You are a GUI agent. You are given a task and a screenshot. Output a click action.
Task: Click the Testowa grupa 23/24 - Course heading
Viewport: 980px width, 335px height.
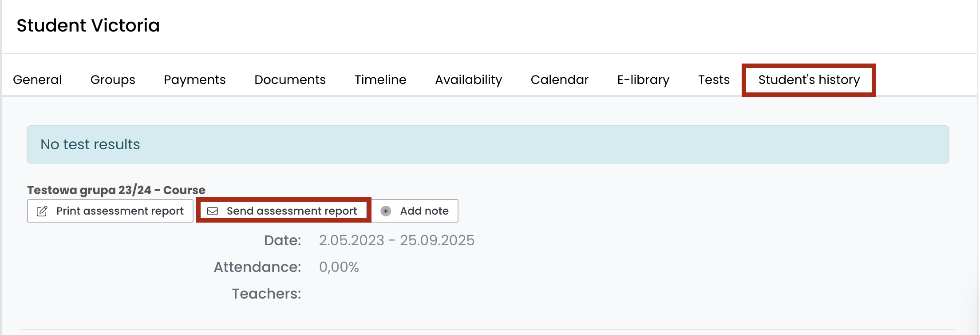coord(116,190)
